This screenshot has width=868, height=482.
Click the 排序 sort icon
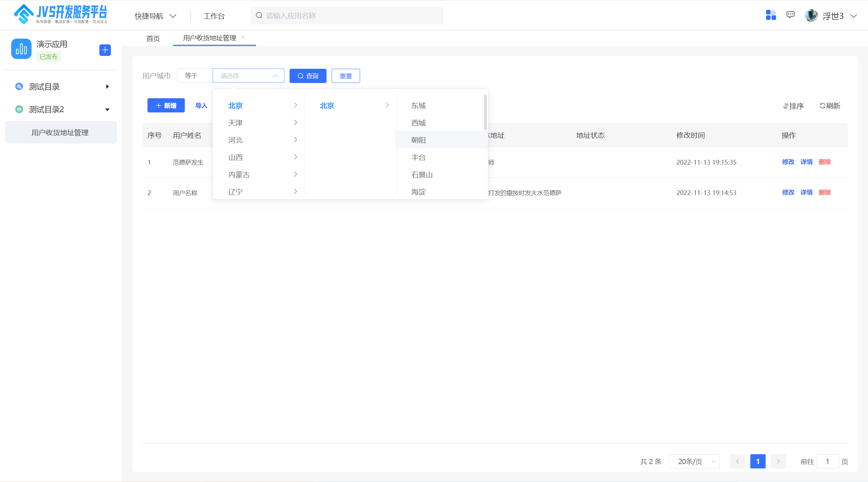785,106
